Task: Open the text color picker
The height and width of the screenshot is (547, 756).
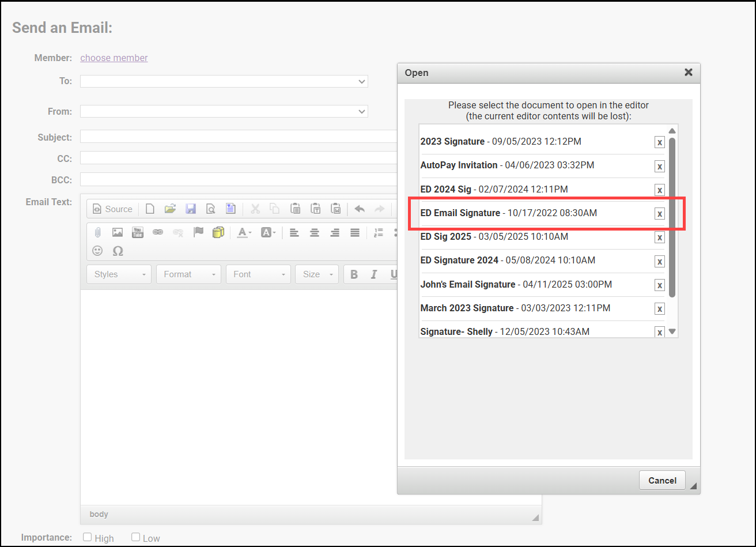Action: tap(244, 232)
